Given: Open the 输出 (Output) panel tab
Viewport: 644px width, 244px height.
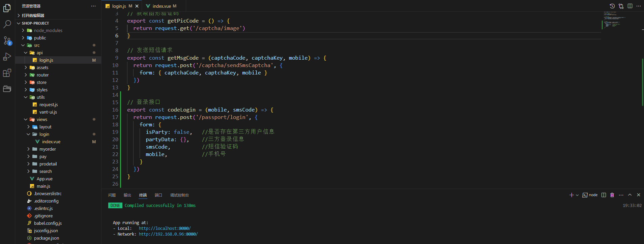Looking at the screenshot, I should tap(127, 195).
